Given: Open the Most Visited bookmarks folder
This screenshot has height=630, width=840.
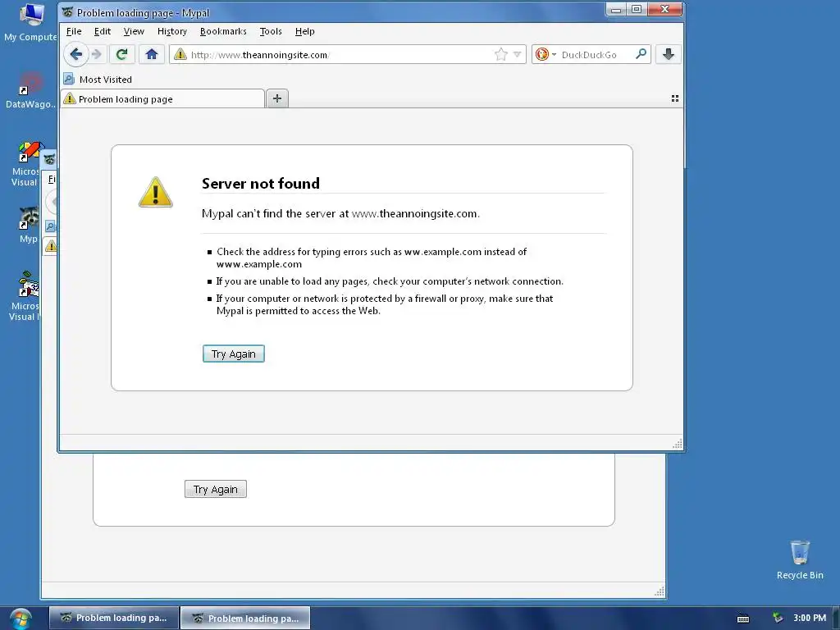Looking at the screenshot, I should click(x=98, y=80).
